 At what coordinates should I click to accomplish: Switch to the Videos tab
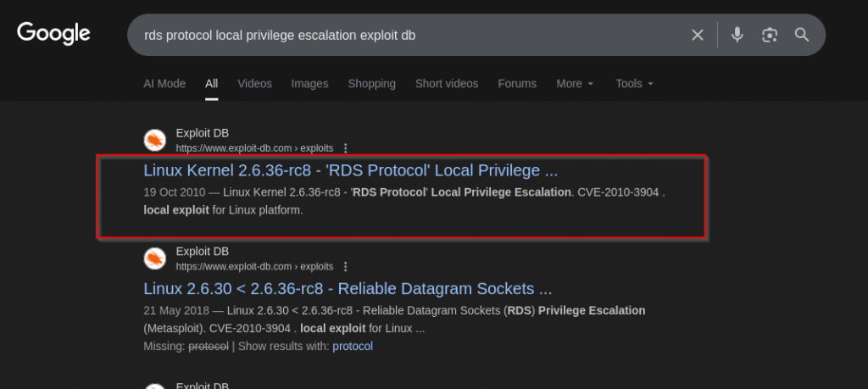[254, 84]
